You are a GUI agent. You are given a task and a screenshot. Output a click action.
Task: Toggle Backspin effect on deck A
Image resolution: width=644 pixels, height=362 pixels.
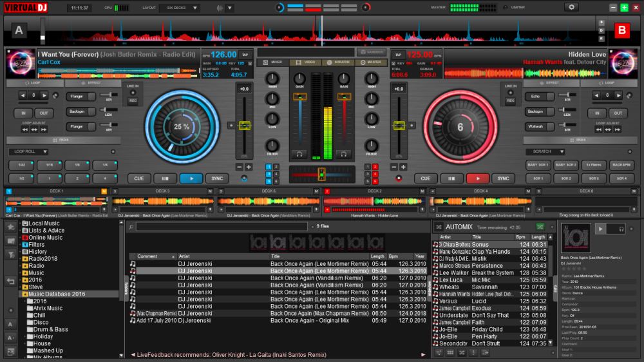tap(80, 111)
